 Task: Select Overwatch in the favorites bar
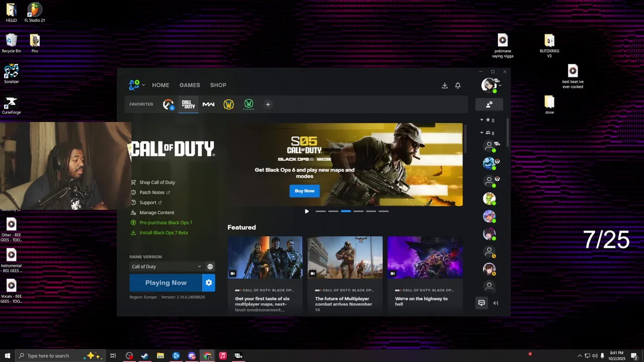168,105
